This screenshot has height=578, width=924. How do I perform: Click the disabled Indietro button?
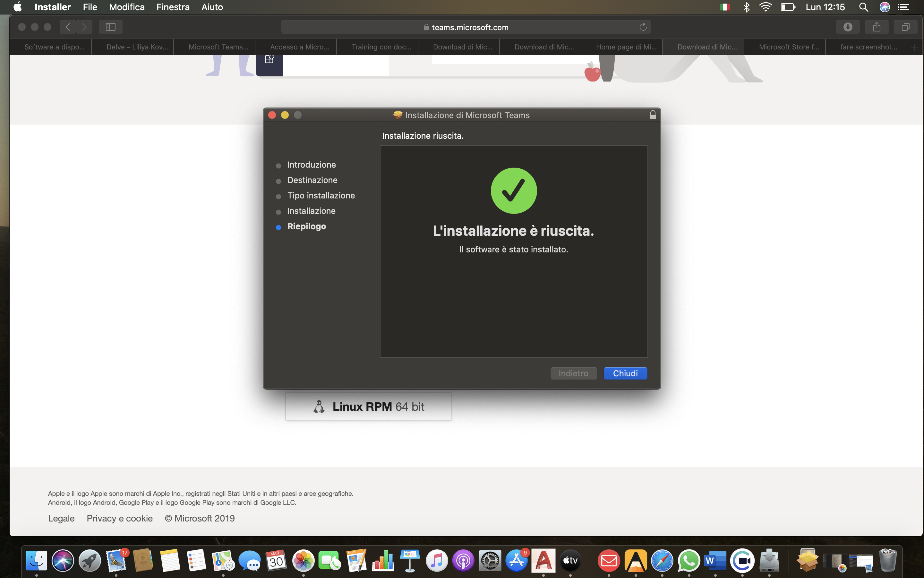(x=574, y=373)
